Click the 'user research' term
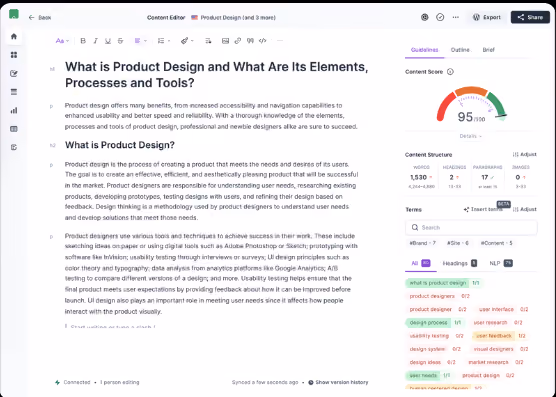556x397 pixels. [x=497, y=323]
